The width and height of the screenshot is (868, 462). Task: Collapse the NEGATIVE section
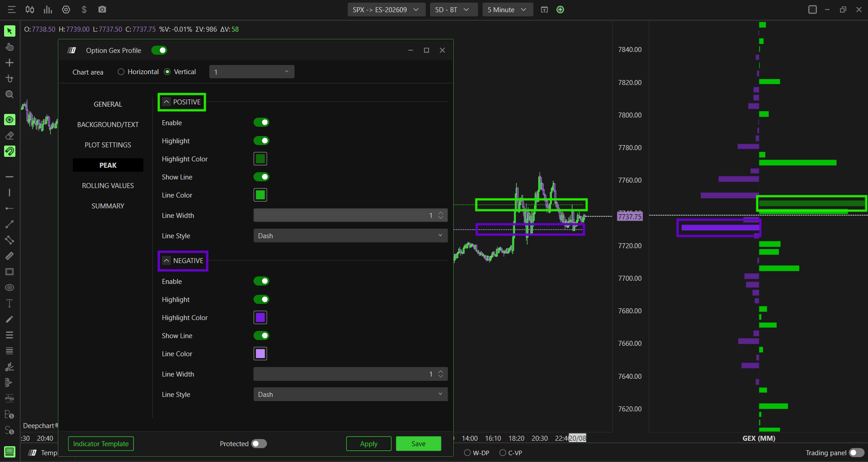pos(167,260)
